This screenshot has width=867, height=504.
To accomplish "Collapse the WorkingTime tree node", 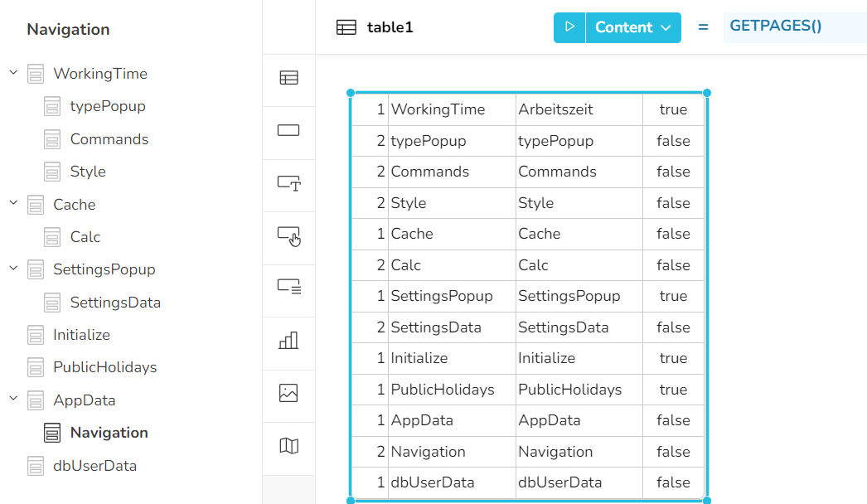I will [13, 73].
